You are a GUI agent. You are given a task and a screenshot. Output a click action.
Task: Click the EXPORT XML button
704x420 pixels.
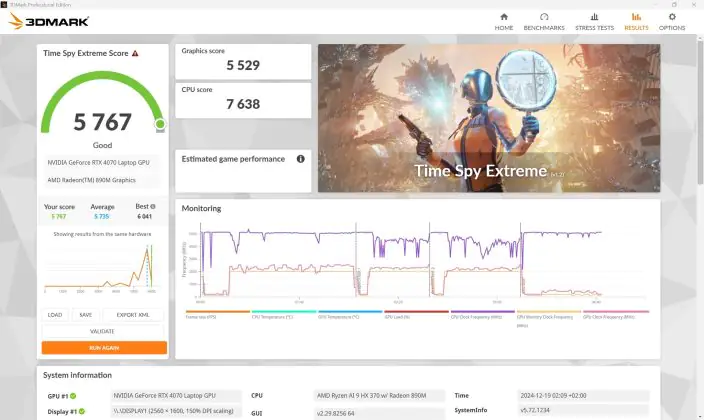(132, 315)
